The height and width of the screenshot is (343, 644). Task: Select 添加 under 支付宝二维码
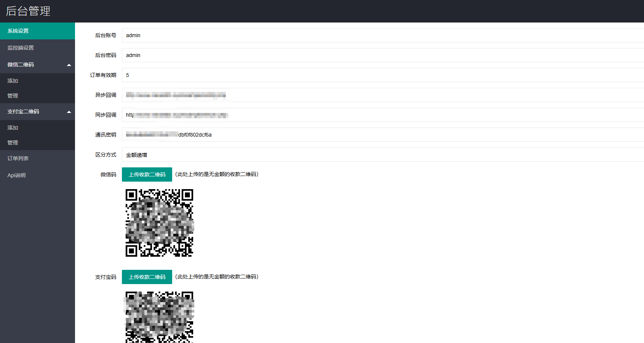click(38, 128)
